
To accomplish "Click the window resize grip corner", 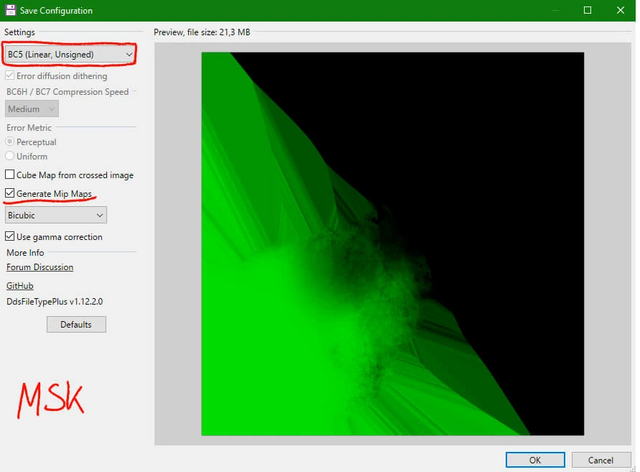I will coord(632,466).
